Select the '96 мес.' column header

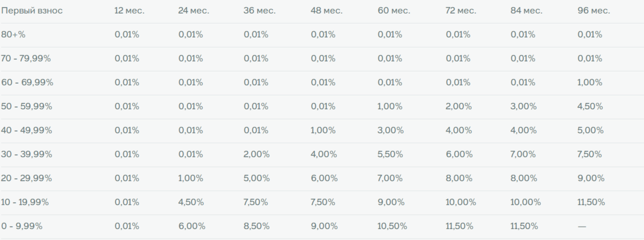(594, 11)
